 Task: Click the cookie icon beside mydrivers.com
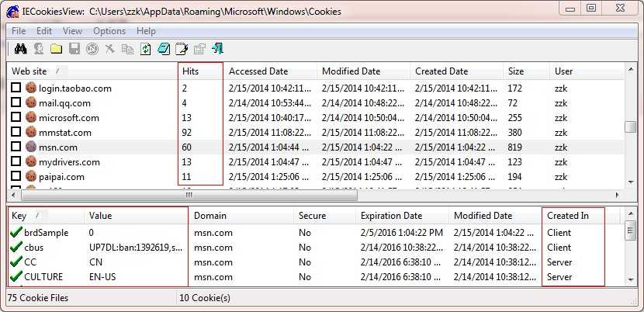click(x=31, y=161)
